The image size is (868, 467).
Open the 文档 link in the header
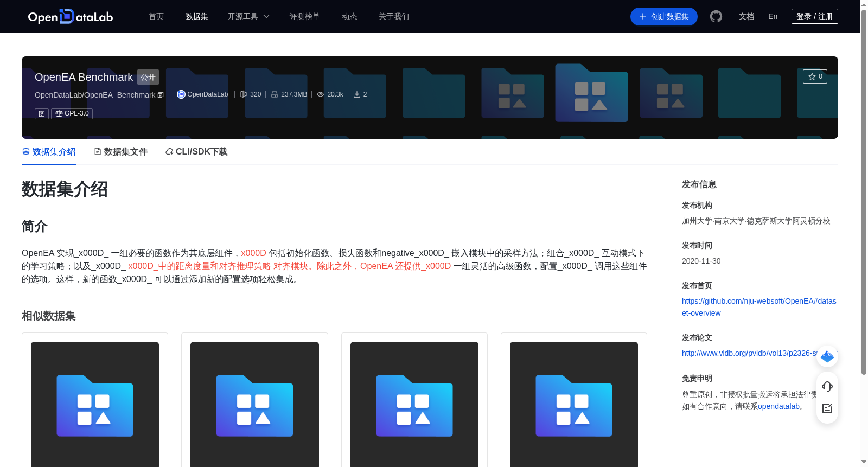[x=746, y=16]
